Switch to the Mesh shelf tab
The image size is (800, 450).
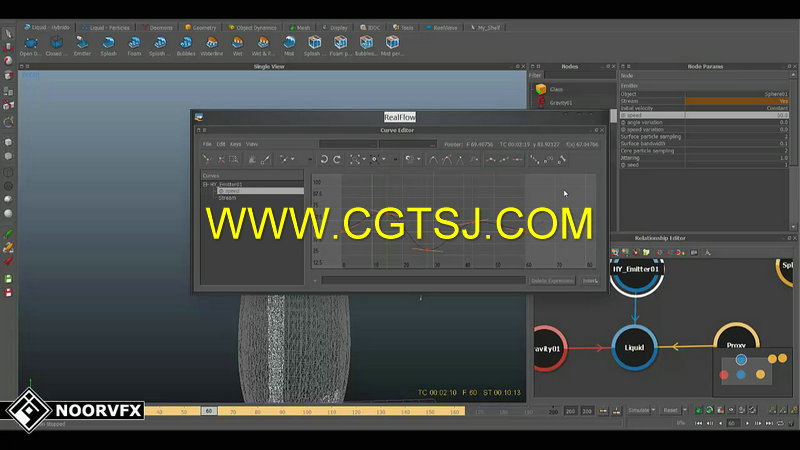pos(300,28)
